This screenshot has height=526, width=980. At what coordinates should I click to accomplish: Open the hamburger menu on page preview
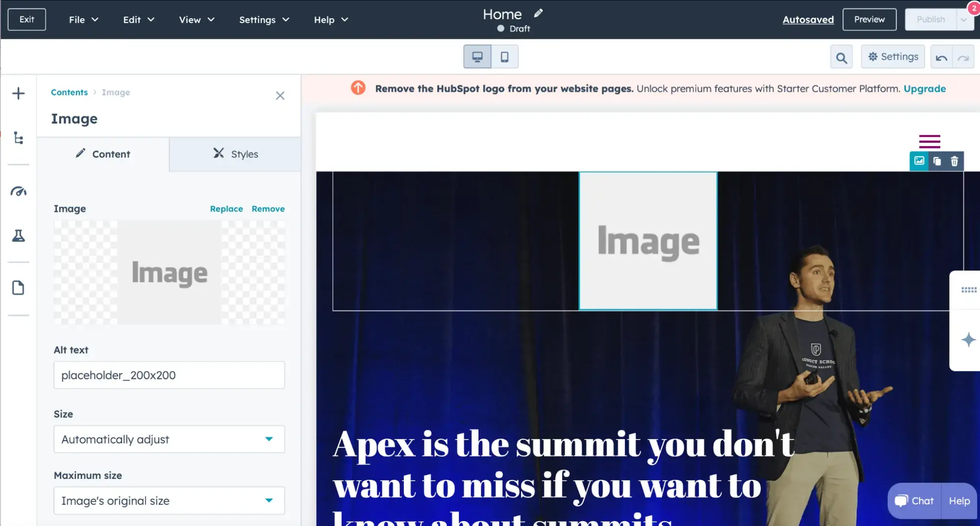(930, 141)
